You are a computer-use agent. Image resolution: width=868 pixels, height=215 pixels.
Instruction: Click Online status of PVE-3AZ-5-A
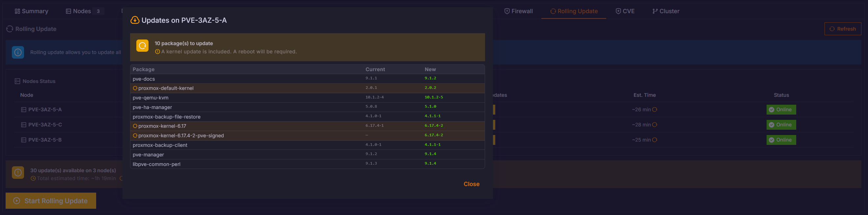tap(781, 110)
